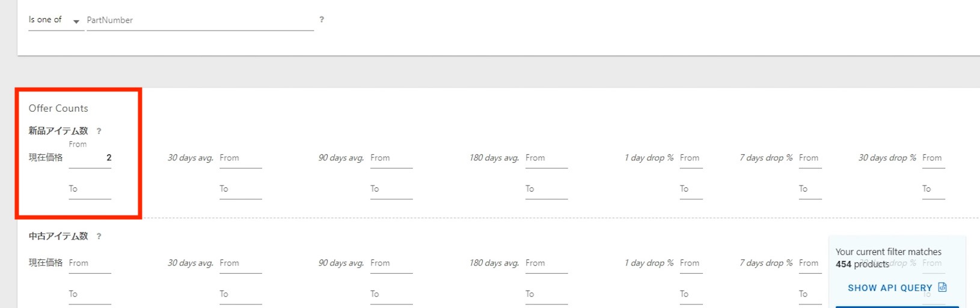Image resolution: width=980 pixels, height=308 pixels.
Task: Select 新品アイテム数 7 days drop % To field
Action: (x=810, y=189)
